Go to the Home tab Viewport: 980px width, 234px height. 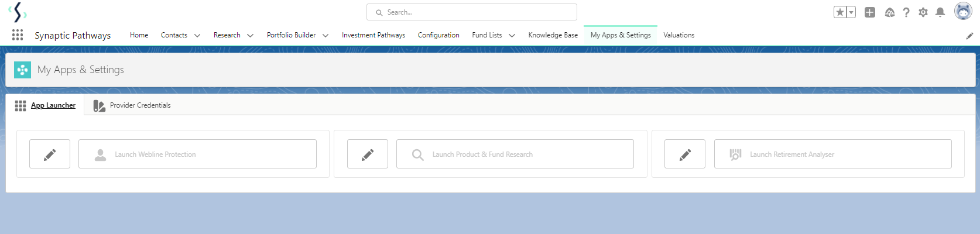pyautogui.click(x=139, y=35)
